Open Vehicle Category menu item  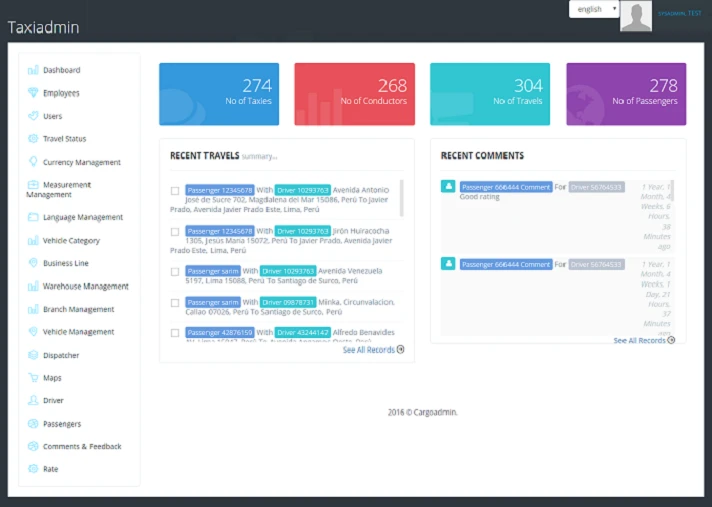(71, 241)
